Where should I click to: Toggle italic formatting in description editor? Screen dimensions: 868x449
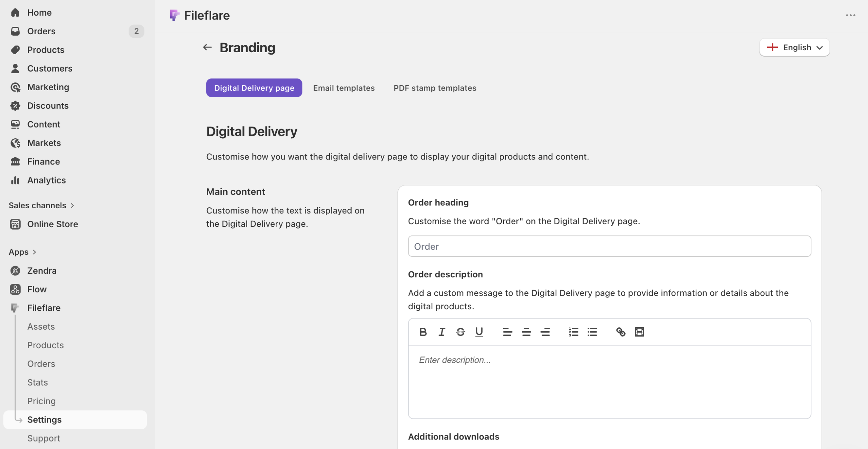point(441,332)
